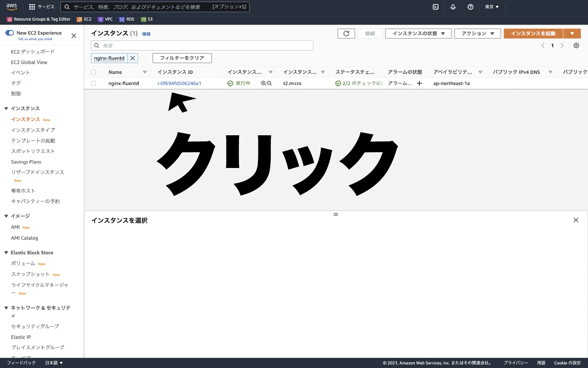
Task: Open the Instance state dropdown
Action: pos(418,33)
